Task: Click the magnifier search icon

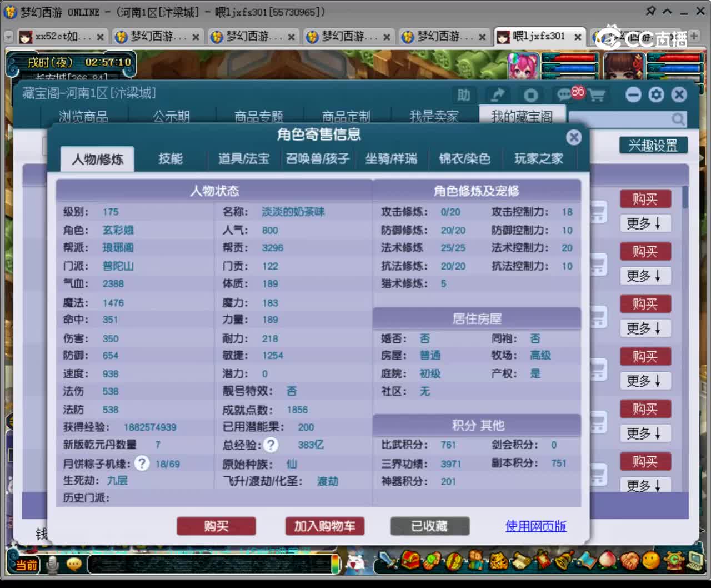Action: click(x=678, y=119)
